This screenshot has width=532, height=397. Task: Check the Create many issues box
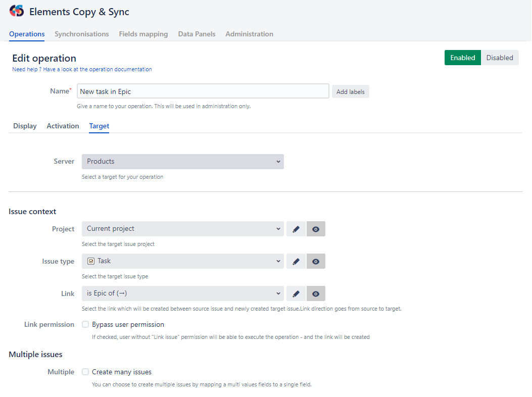coord(85,372)
